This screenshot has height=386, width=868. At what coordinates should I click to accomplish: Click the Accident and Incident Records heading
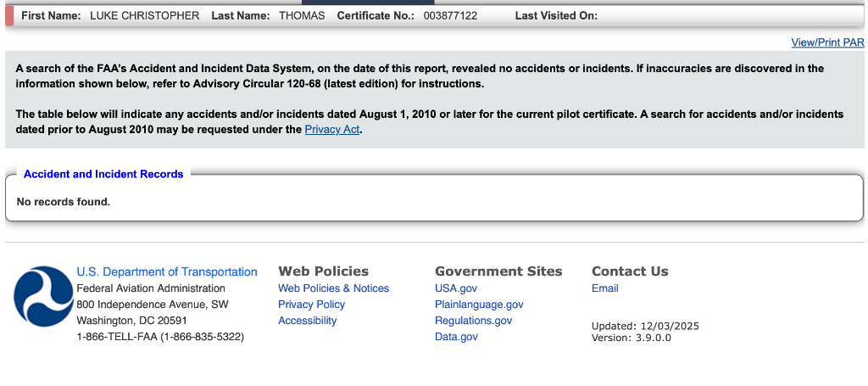point(103,174)
